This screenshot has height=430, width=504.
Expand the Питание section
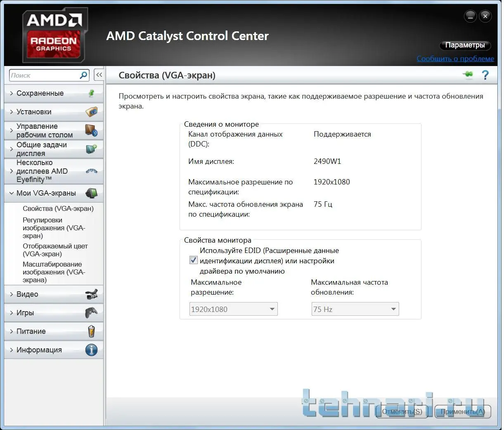(x=54, y=331)
